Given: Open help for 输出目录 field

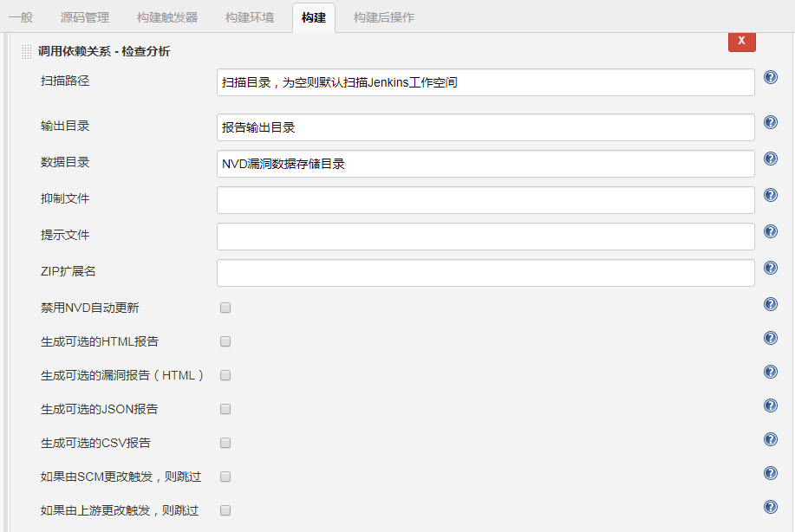Looking at the screenshot, I should tap(770, 122).
